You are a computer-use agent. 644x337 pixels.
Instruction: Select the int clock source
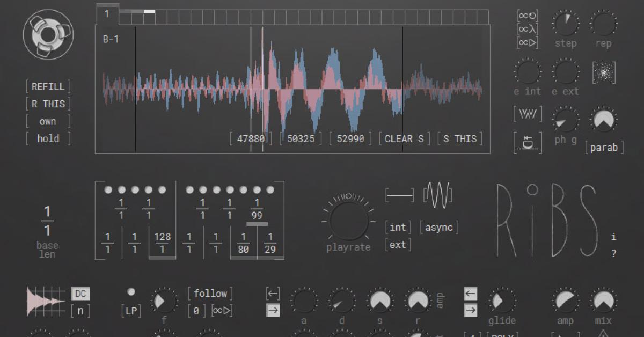[398, 228]
